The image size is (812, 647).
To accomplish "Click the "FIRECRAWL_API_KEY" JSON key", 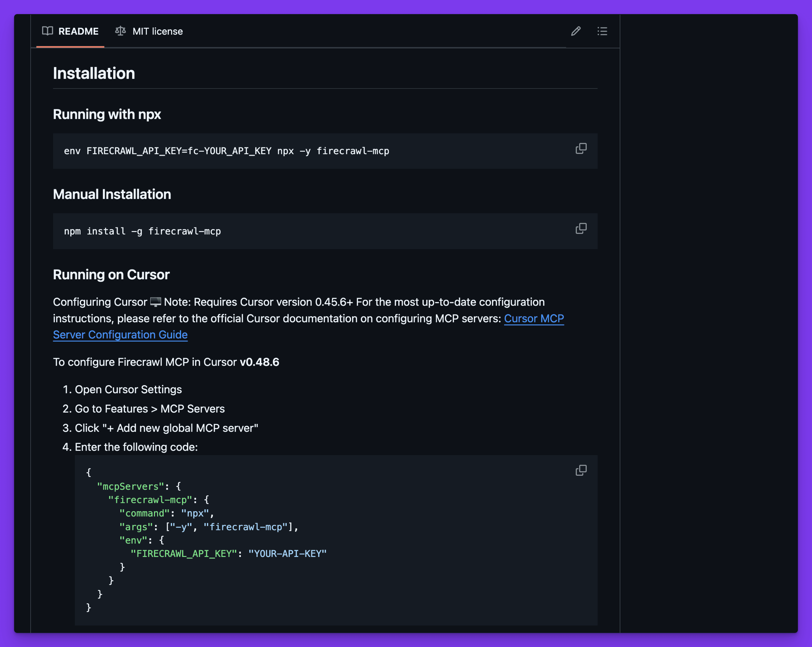I will (x=183, y=554).
